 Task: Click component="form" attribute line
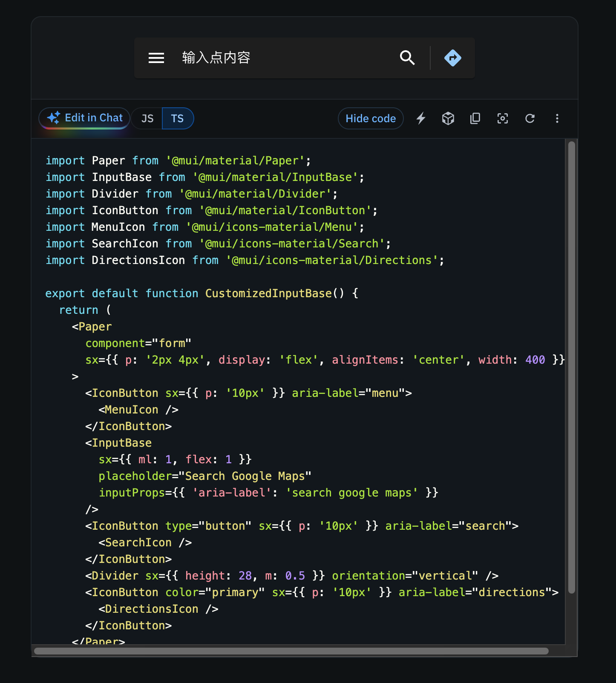tap(138, 343)
